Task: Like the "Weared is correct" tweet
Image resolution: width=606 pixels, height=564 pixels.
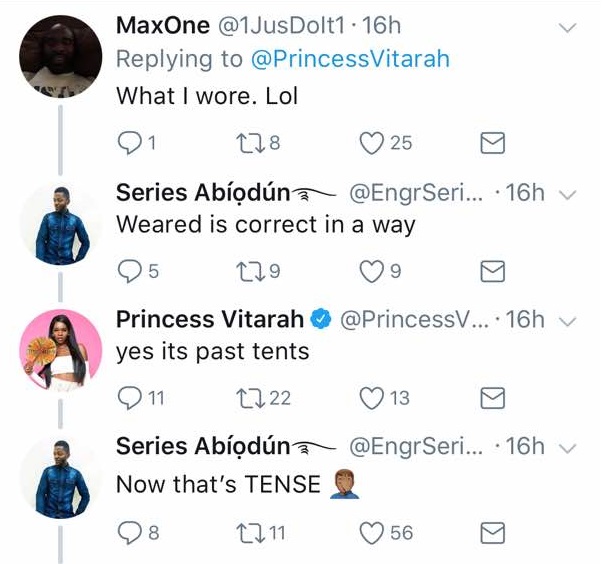Action: point(372,270)
